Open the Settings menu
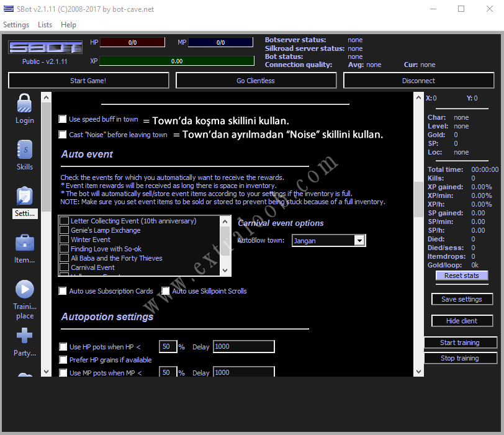 16,25
